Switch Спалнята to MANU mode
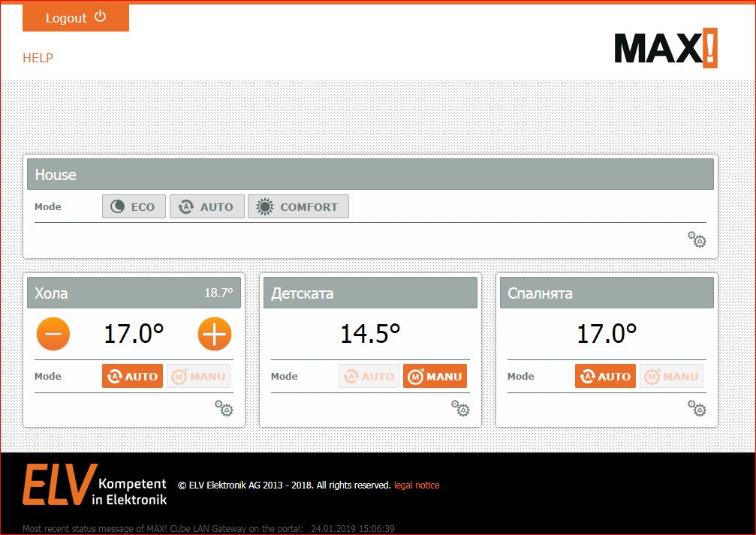Viewport: 756px width, 535px height. (x=671, y=377)
